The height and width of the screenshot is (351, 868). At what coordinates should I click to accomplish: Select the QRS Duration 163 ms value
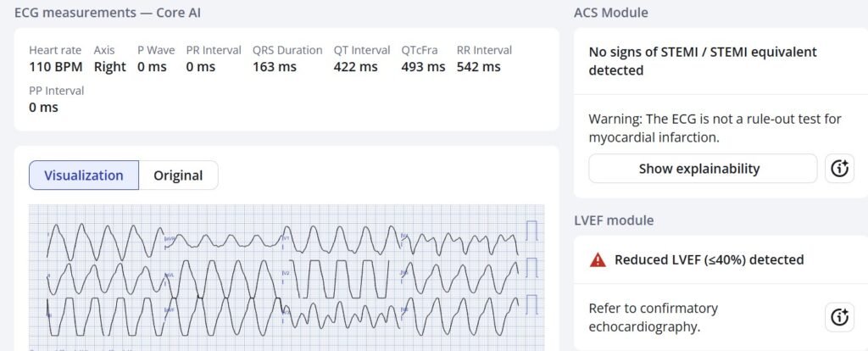click(274, 67)
